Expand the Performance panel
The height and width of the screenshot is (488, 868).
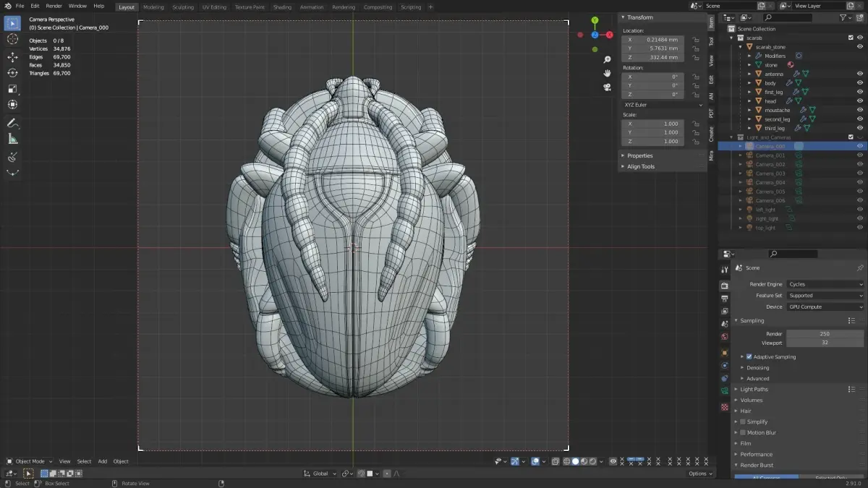click(x=756, y=454)
